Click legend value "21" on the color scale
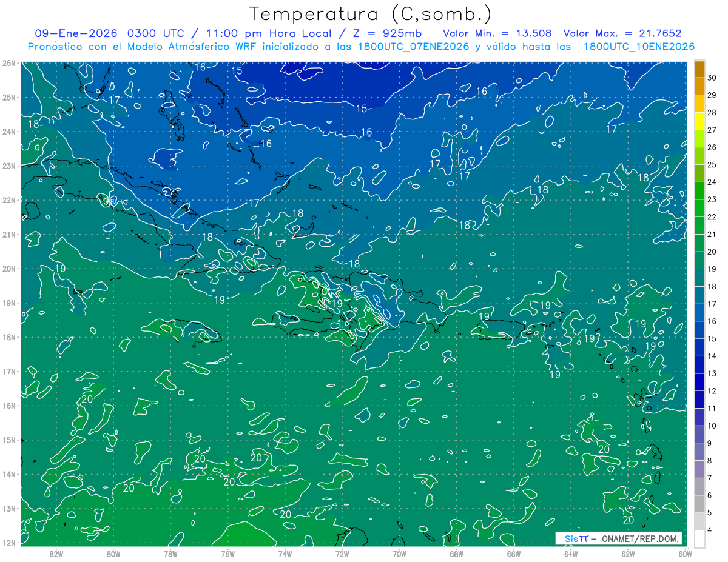The height and width of the screenshot is (562, 728). (x=712, y=235)
